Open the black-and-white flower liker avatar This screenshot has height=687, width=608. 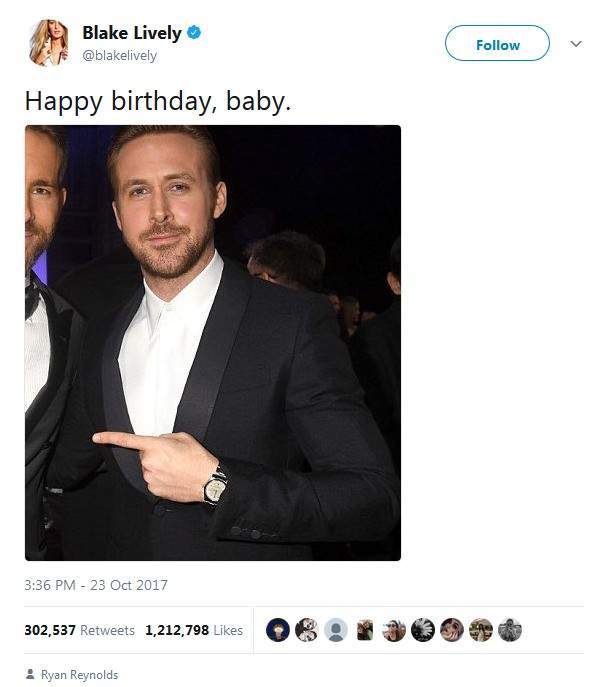tap(423, 630)
